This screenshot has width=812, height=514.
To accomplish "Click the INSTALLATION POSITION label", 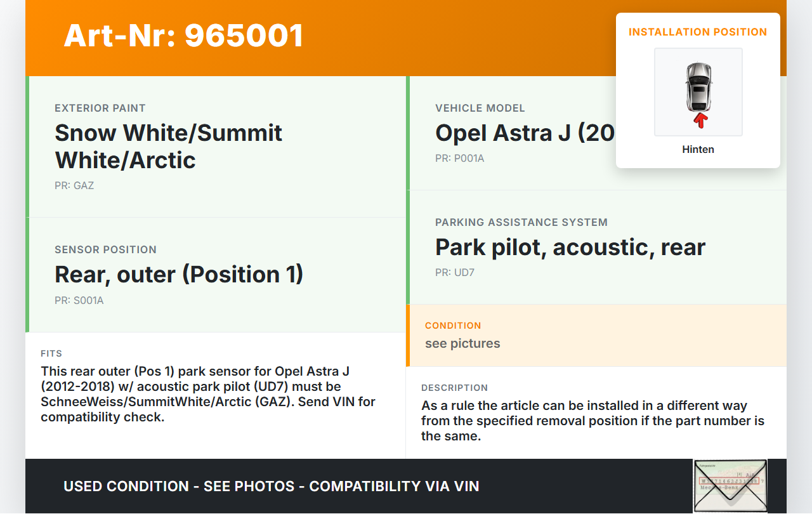I will coord(698,32).
